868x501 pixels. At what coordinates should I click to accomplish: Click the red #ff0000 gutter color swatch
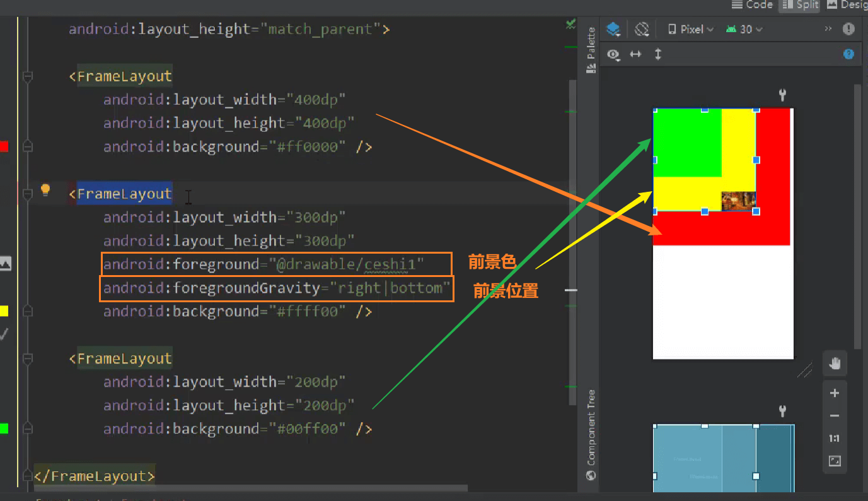(4, 147)
